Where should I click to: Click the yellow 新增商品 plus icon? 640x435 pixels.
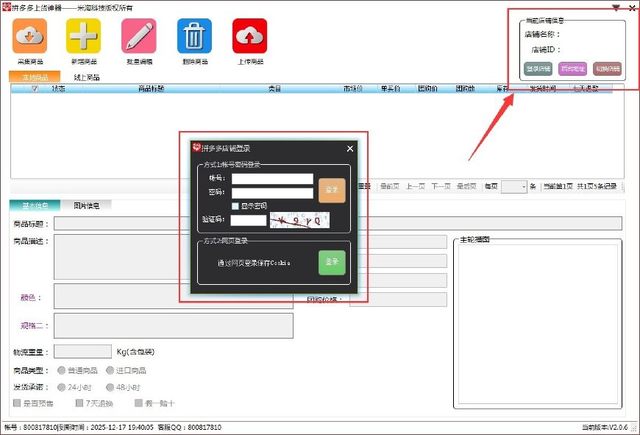click(83, 36)
